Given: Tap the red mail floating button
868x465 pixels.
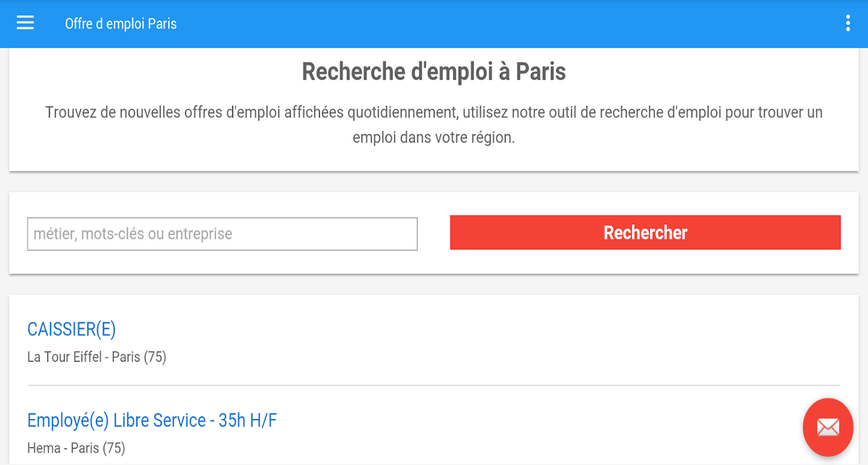Looking at the screenshot, I should (x=827, y=427).
